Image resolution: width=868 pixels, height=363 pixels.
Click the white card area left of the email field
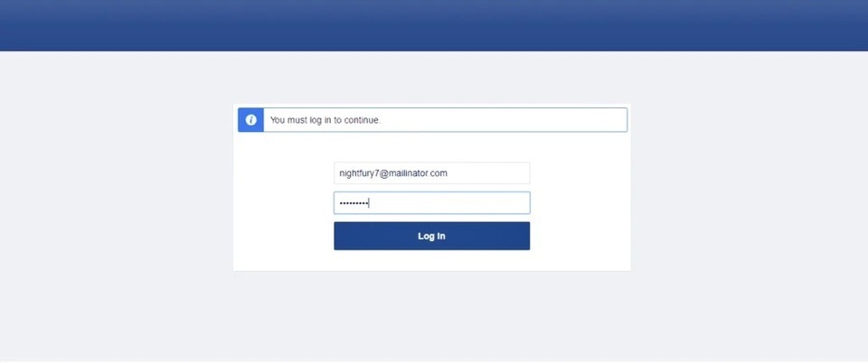[283, 173]
